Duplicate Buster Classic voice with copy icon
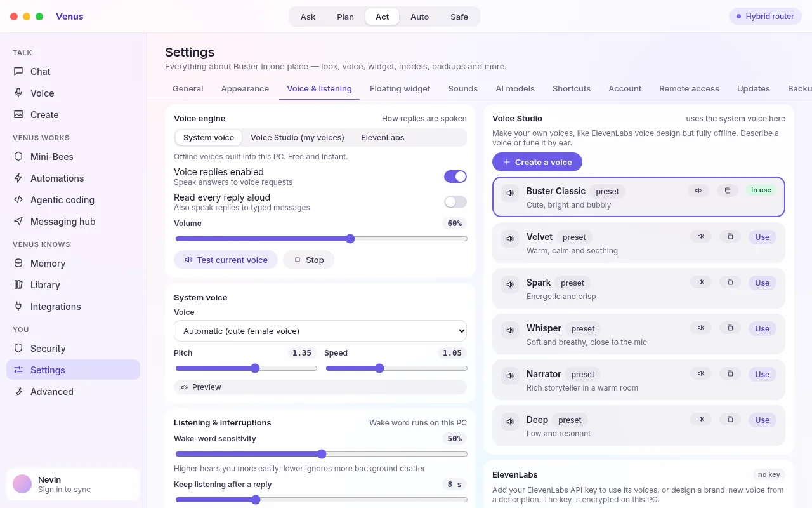812x508 pixels. pos(728,190)
